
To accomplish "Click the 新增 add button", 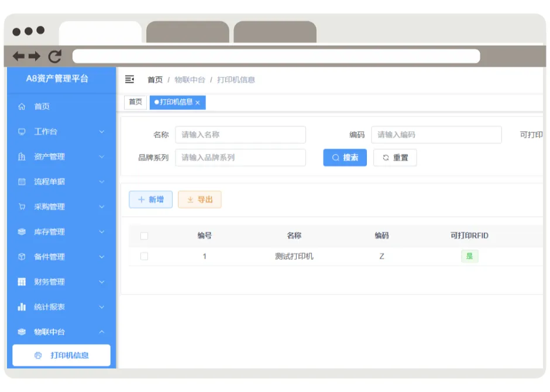I will coord(151,200).
